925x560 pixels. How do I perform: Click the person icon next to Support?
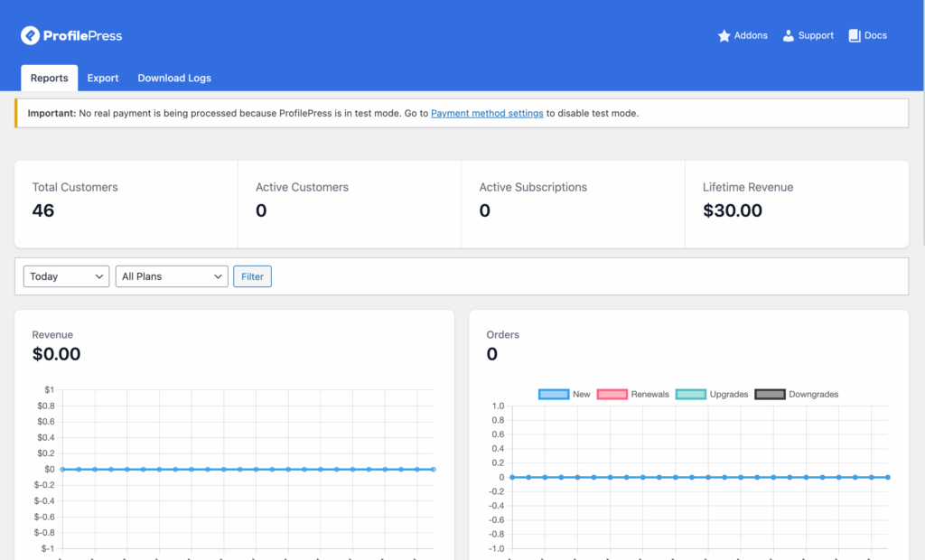click(x=788, y=35)
